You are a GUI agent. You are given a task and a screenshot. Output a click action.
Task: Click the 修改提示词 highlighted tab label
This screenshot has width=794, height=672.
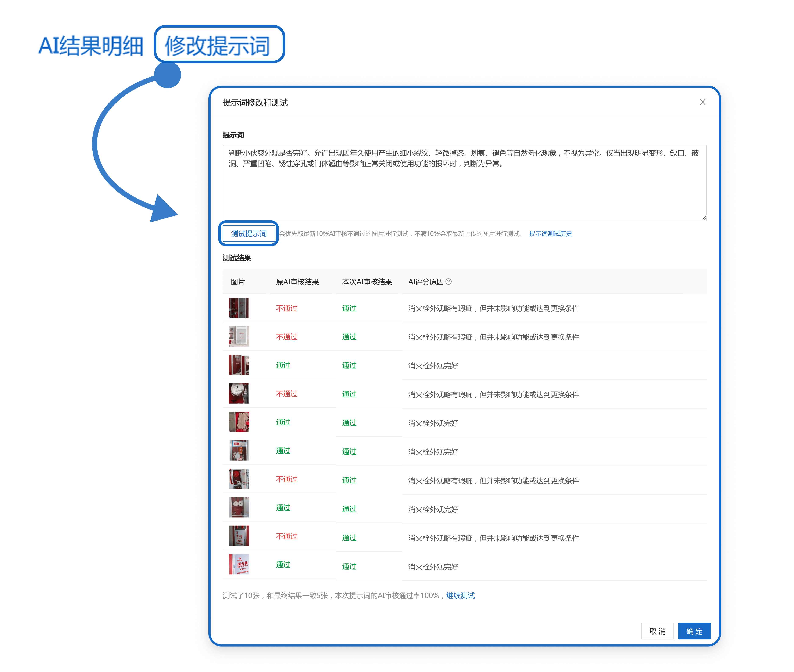(x=218, y=45)
